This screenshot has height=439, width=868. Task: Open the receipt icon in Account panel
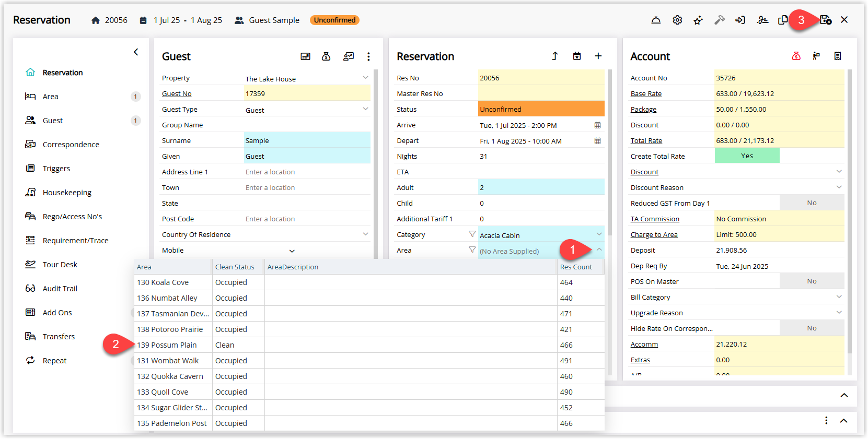click(838, 56)
